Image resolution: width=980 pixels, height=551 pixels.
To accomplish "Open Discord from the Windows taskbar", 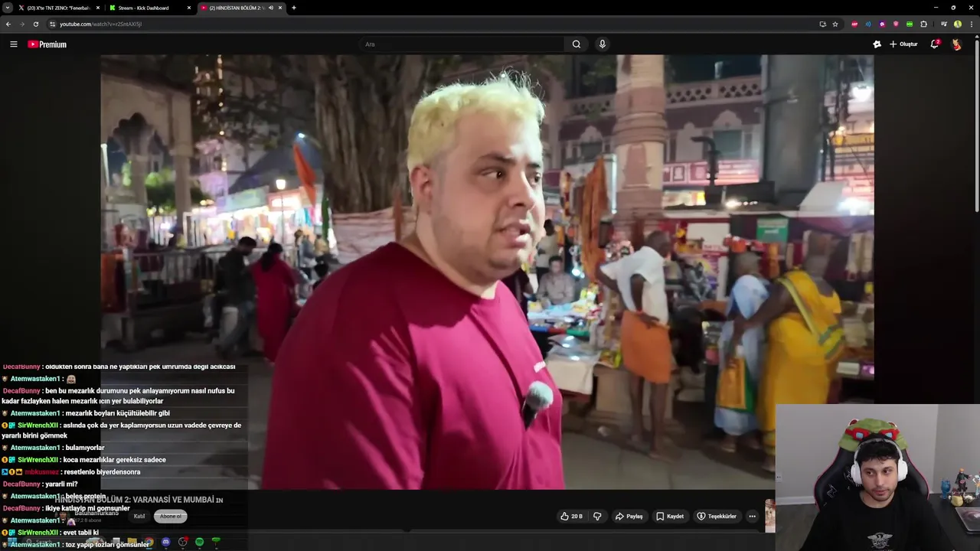I will tap(166, 542).
